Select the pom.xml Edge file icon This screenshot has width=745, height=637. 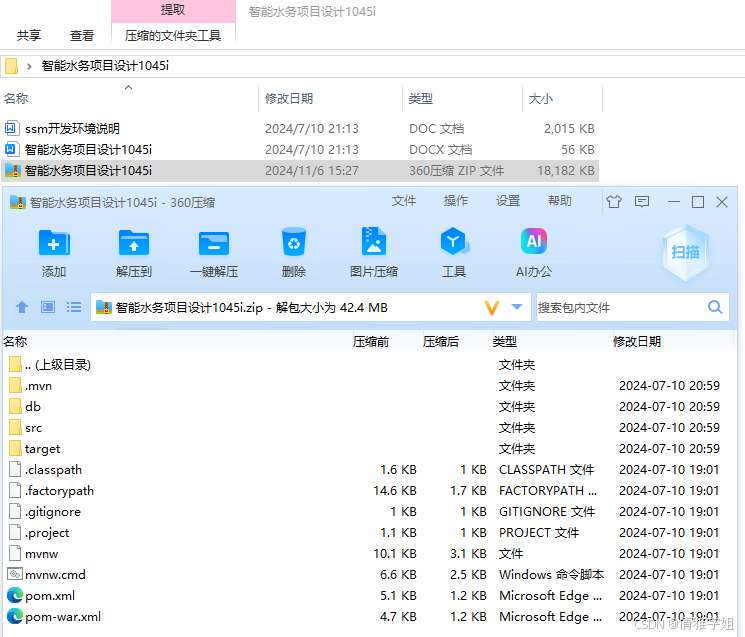(15, 596)
